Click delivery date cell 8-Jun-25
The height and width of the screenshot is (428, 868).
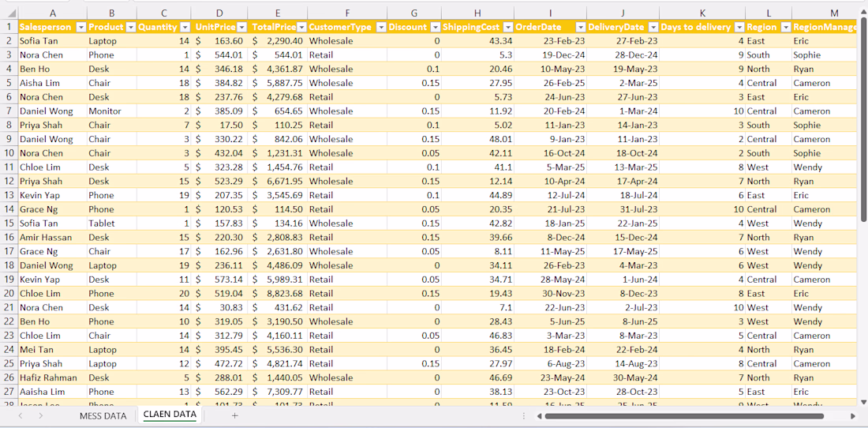(623, 321)
